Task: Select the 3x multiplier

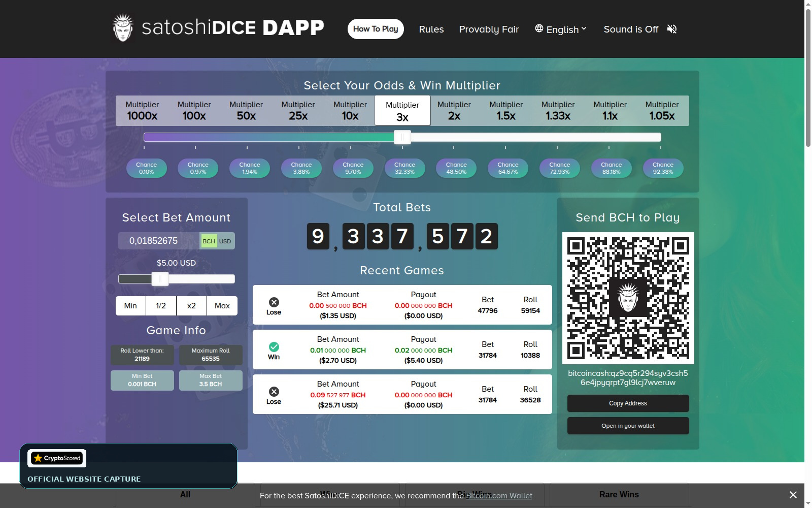Action: coord(402,111)
